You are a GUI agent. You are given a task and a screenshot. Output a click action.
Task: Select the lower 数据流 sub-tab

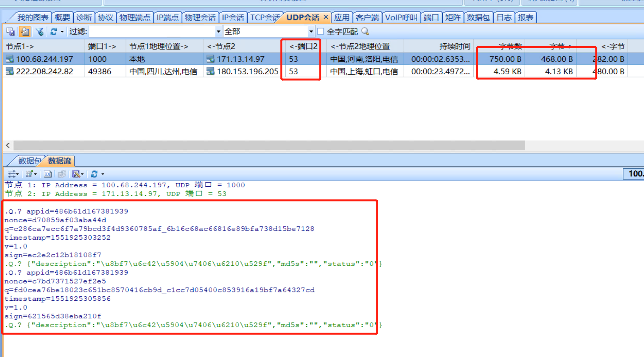click(x=60, y=161)
